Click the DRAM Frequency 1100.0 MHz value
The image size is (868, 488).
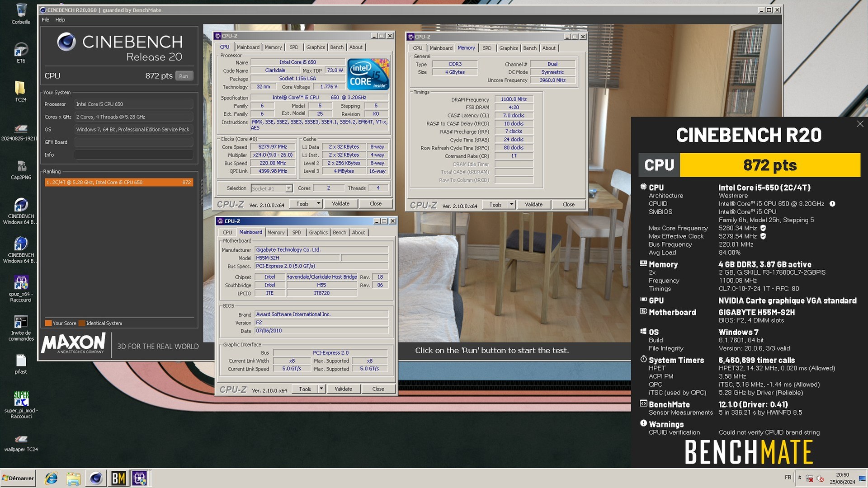pyautogui.click(x=514, y=99)
